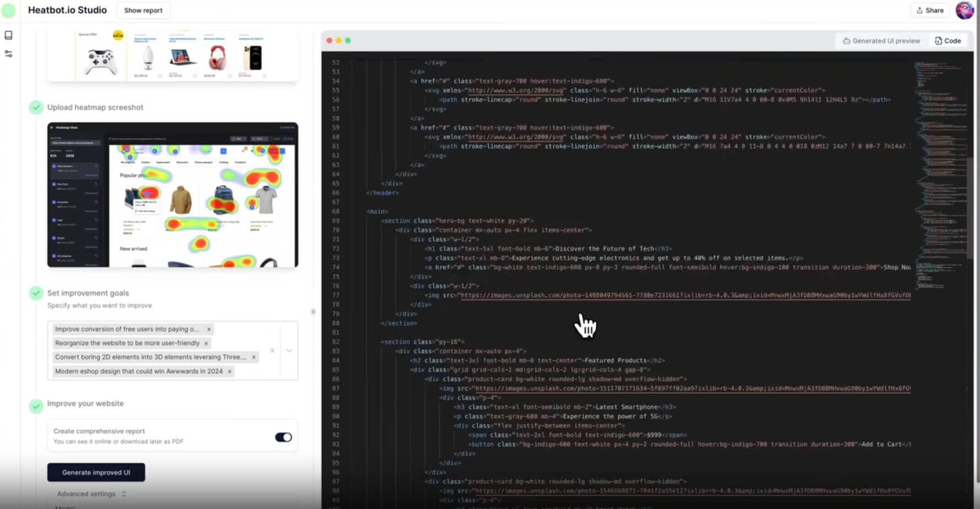Click the Show report button
This screenshot has height=509, width=980.
click(143, 10)
